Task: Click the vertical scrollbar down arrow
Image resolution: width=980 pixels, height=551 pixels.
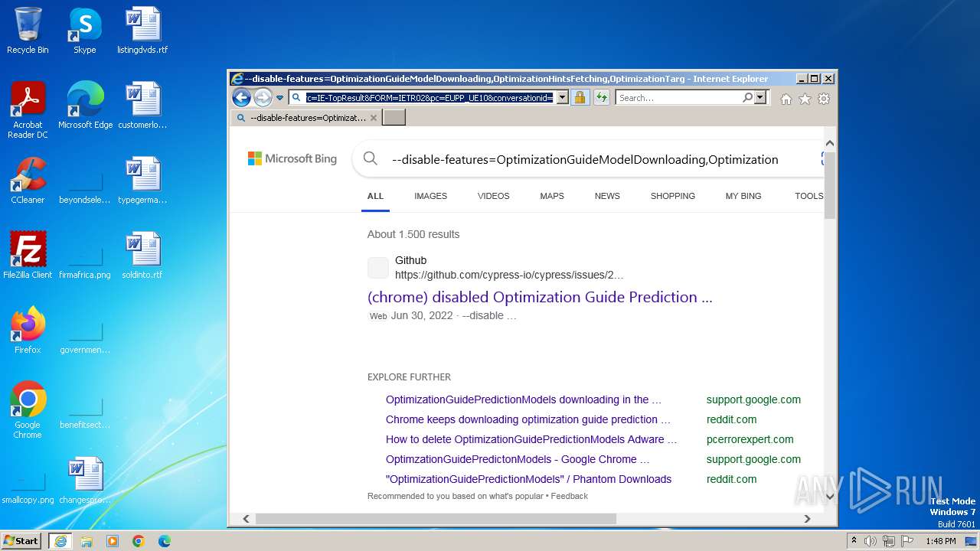Action: tap(830, 497)
